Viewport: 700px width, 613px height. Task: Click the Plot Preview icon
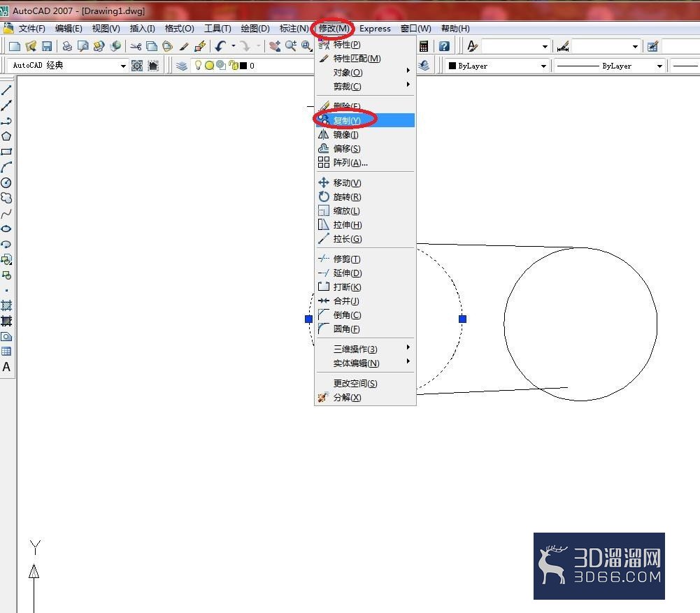pos(83,46)
